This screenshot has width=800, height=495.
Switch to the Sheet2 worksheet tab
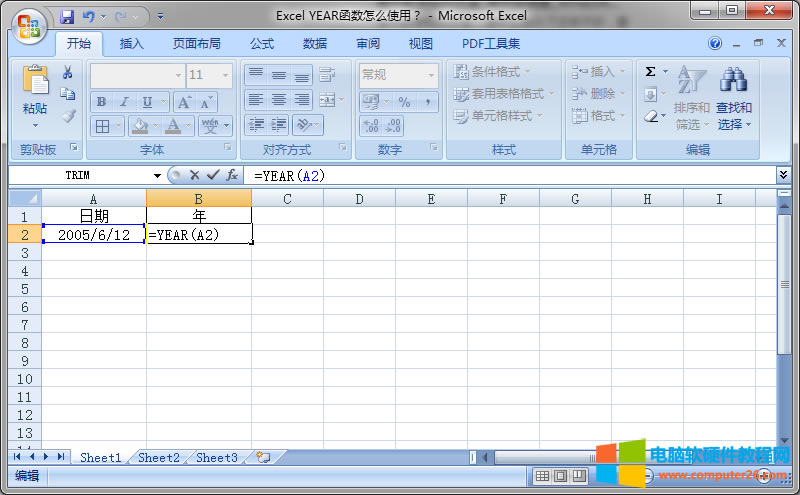[x=159, y=457]
